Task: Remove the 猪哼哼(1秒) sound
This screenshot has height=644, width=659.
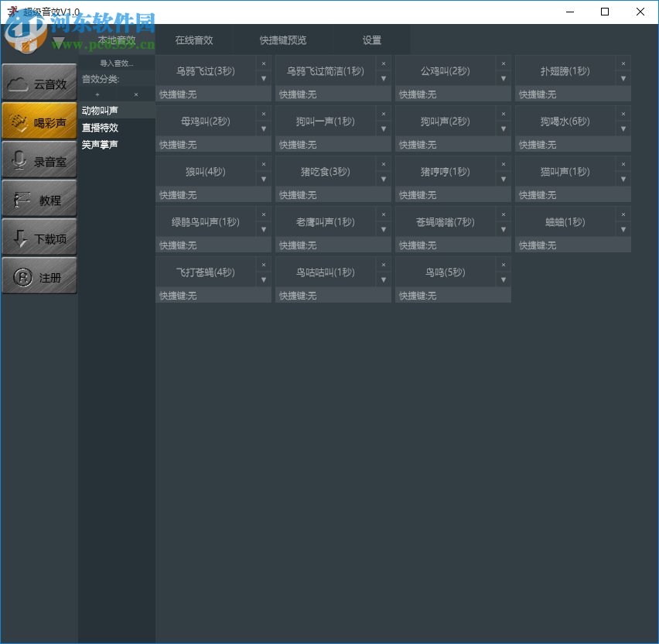Action: 503,164
